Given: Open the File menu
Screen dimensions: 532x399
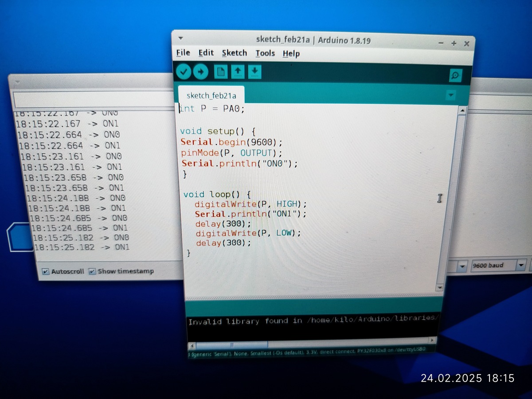Looking at the screenshot, I should [183, 53].
